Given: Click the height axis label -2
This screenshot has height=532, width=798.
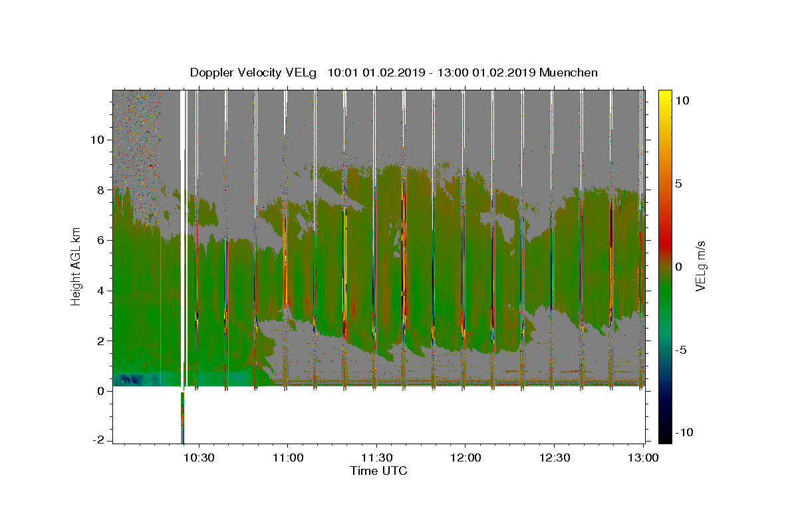Looking at the screenshot, I should coord(100,441).
